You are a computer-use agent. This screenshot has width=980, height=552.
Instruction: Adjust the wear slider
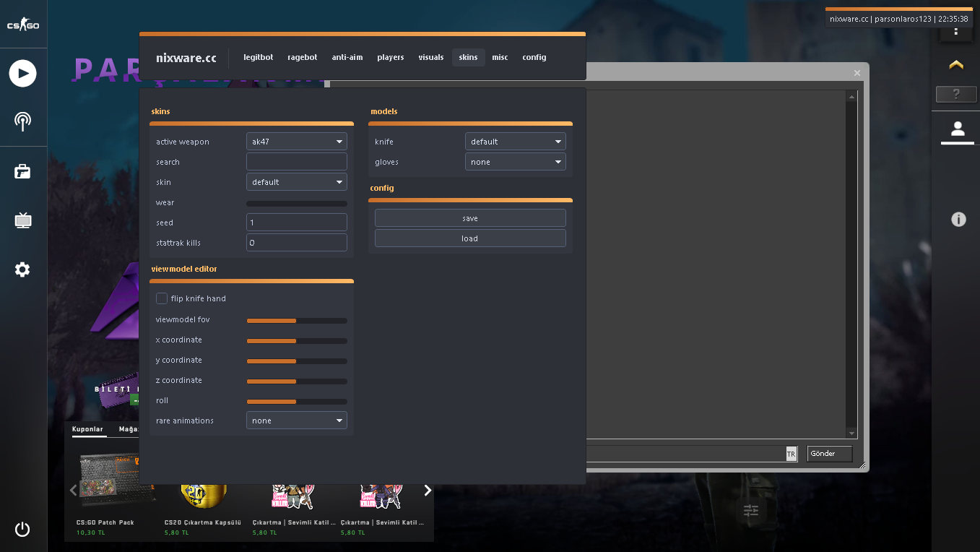[x=297, y=204]
